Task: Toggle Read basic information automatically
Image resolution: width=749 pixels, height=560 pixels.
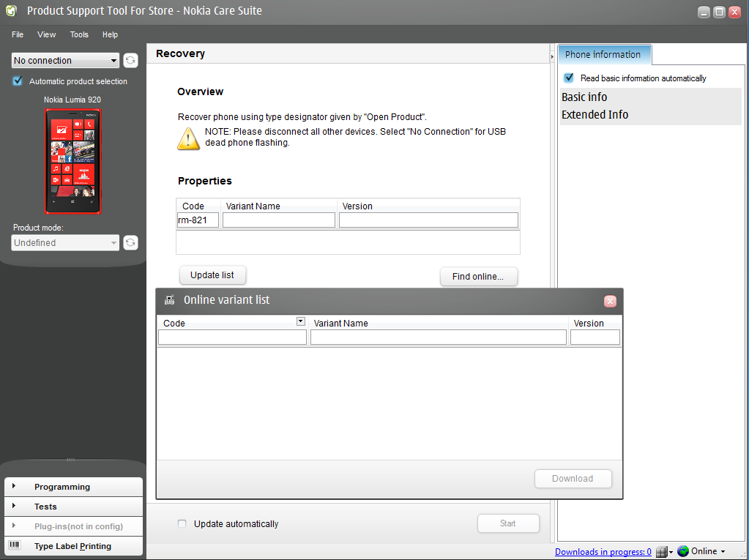Action: (x=569, y=78)
